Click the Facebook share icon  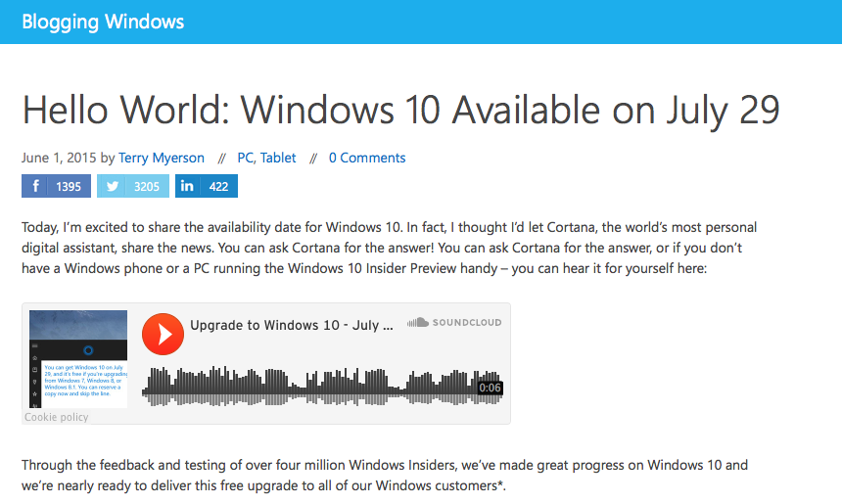coord(36,186)
